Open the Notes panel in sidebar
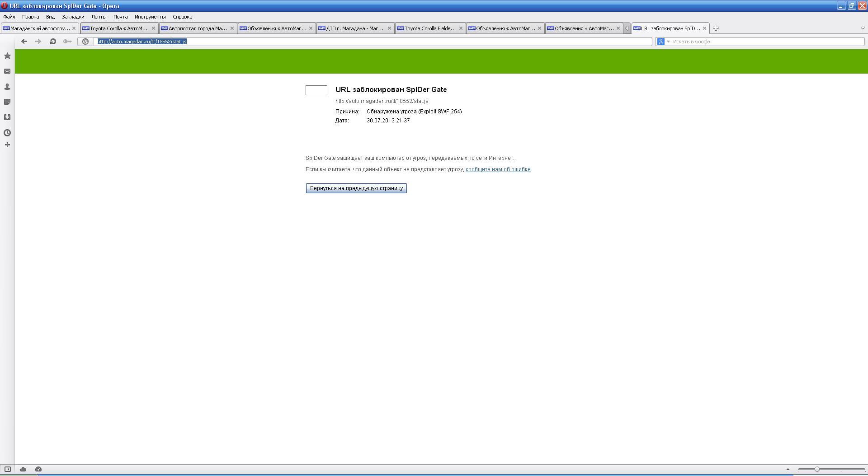The width and height of the screenshot is (868, 476). [x=7, y=102]
